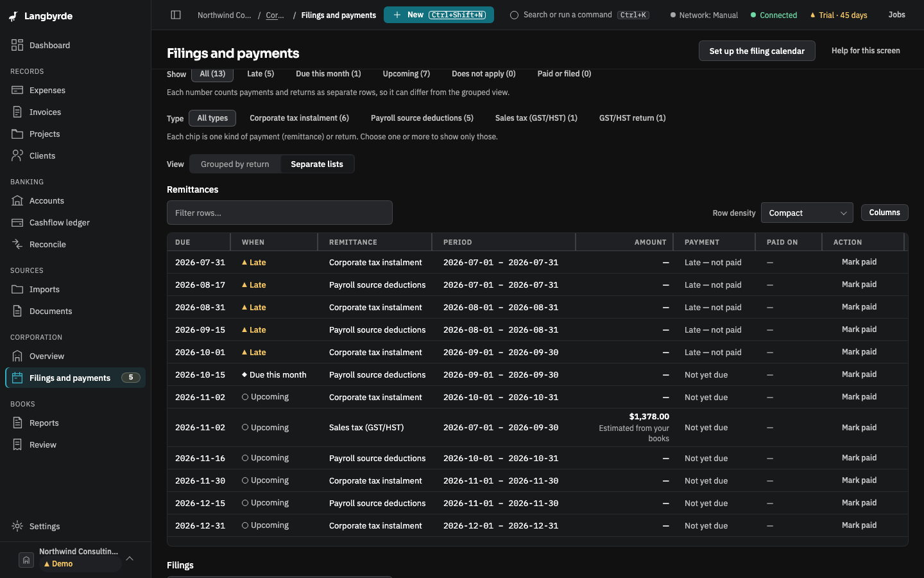
Task: Sort by the PAYMENT column header
Action: 714,242
